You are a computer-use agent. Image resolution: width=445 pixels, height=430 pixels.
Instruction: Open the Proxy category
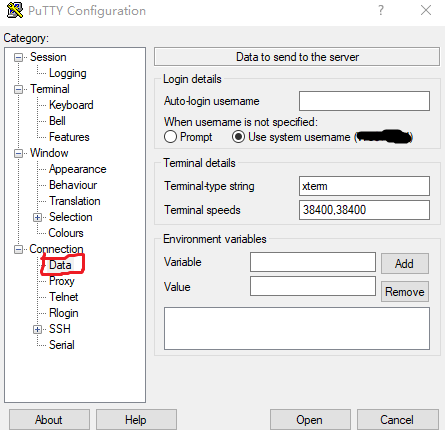[62, 281]
